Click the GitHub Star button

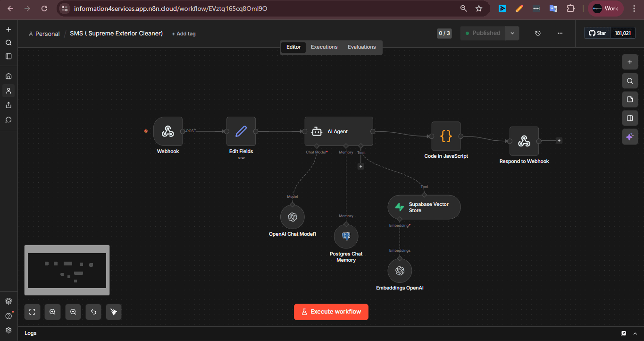[x=597, y=33]
